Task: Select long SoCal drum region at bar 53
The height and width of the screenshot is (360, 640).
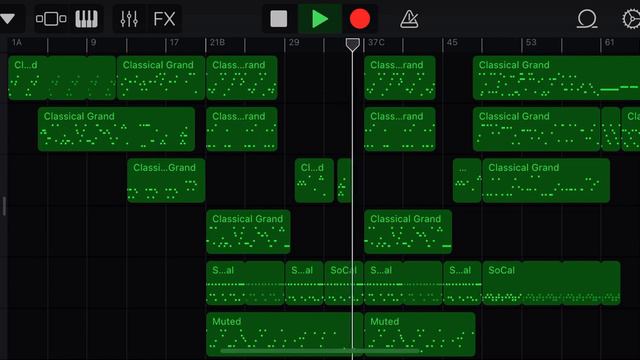Action: coord(551,283)
